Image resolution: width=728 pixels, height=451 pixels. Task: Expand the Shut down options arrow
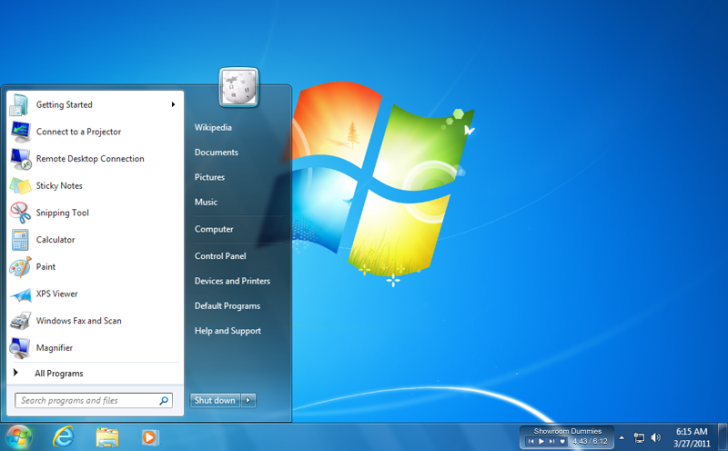[249, 400]
